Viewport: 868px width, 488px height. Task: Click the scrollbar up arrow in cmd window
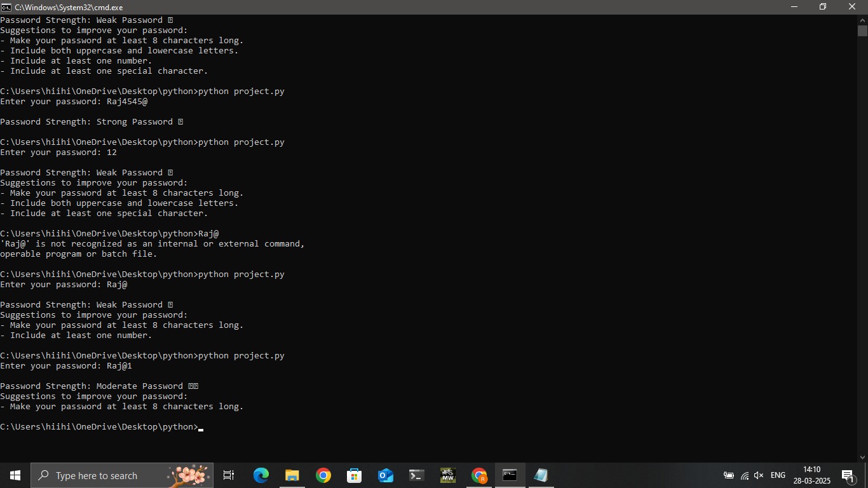pos(862,20)
